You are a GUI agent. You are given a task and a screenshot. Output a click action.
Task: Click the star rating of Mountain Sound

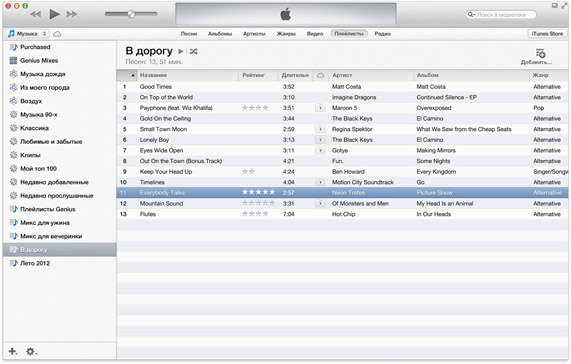(259, 203)
